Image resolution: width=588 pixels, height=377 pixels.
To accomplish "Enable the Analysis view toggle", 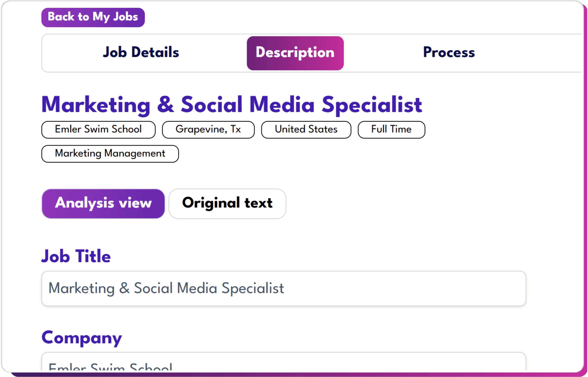I will point(103,203).
